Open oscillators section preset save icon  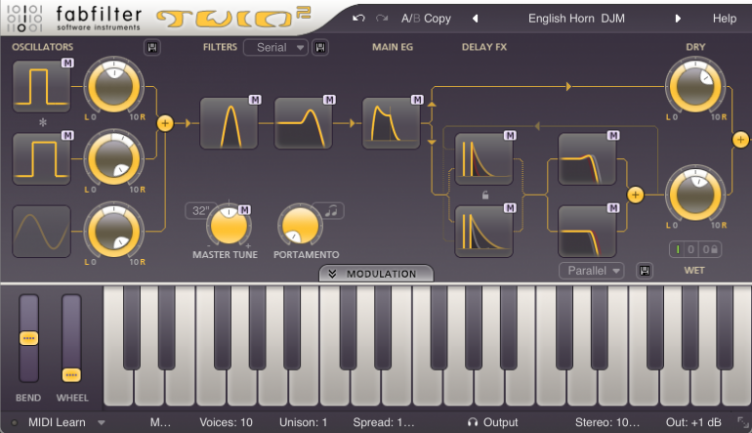[x=152, y=47]
